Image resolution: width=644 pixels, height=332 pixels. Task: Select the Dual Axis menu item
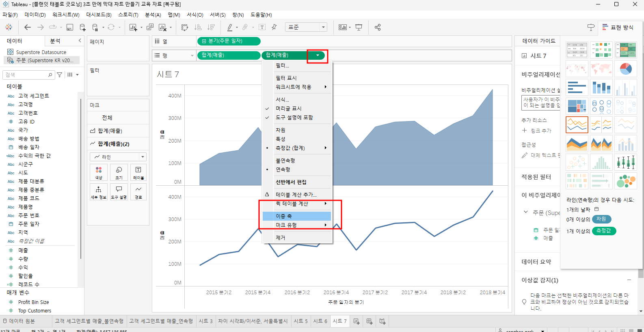pos(297,216)
